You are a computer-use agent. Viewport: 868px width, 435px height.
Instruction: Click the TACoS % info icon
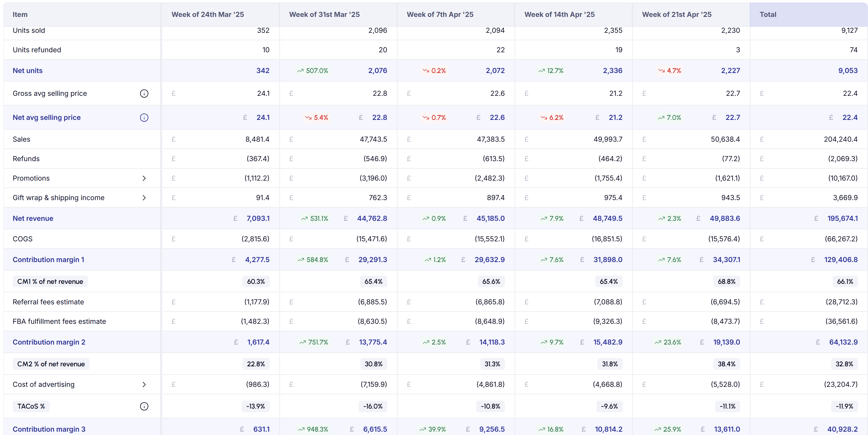pos(144,406)
